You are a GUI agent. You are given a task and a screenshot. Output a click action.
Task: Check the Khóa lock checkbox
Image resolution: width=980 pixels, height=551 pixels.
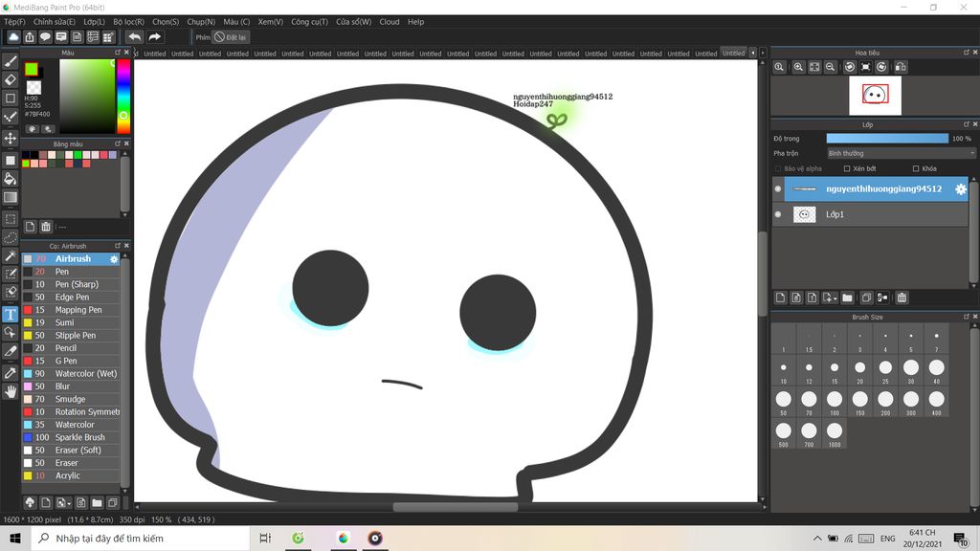[x=916, y=168]
